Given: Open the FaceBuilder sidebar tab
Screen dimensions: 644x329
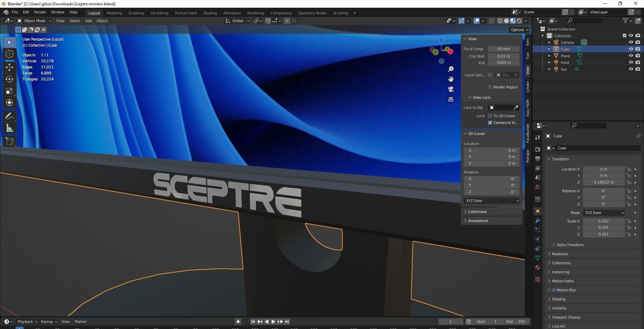Looking at the screenshot, I should tap(528, 133).
